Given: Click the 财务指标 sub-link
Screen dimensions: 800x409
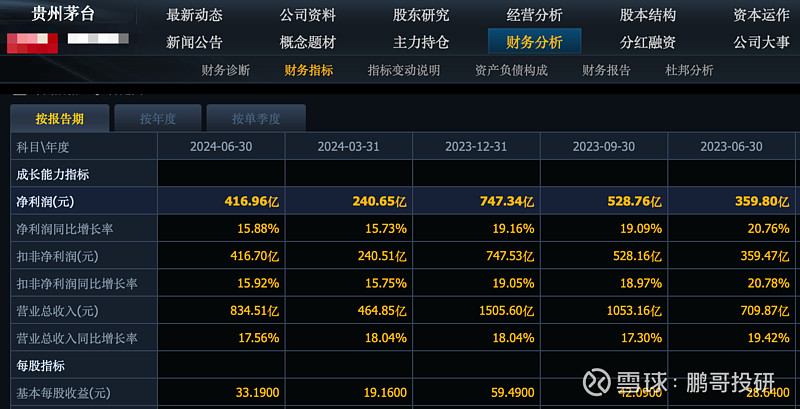Looking at the screenshot, I should (309, 70).
